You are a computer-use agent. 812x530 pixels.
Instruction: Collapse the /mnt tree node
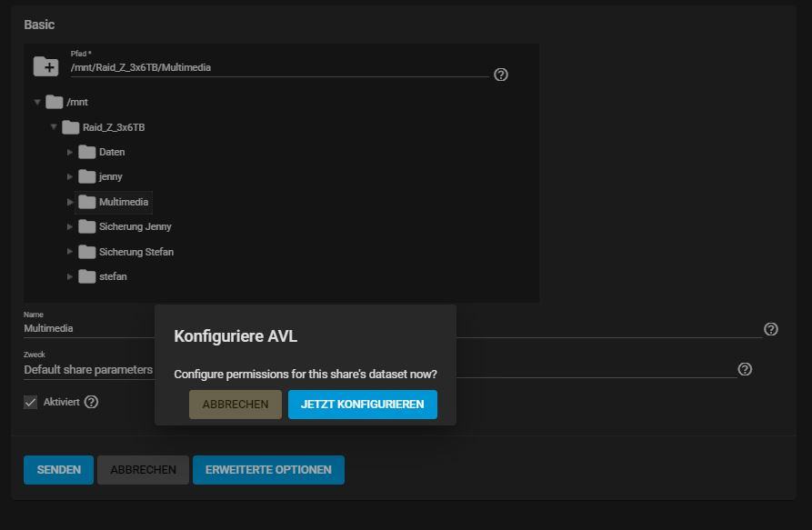[x=37, y=102]
